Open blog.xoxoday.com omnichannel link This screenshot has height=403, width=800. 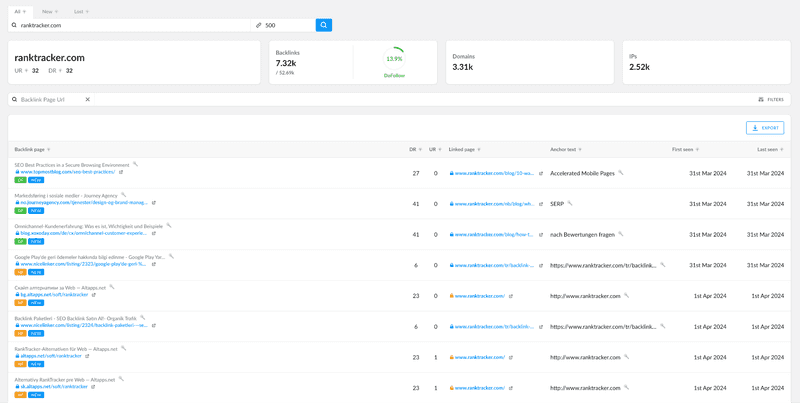tap(84, 233)
